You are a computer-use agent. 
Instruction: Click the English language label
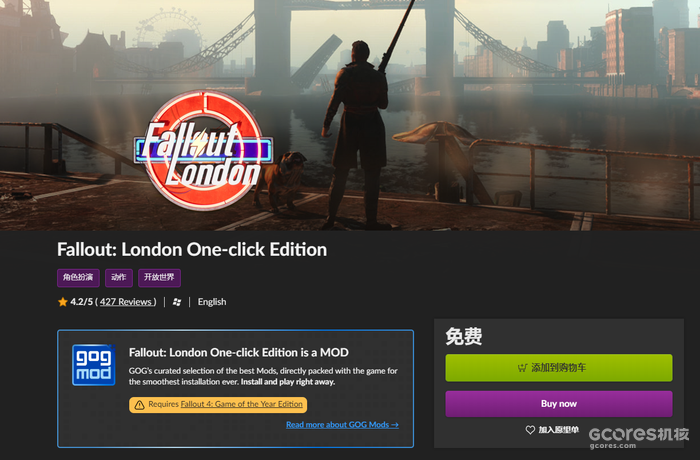[212, 302]
